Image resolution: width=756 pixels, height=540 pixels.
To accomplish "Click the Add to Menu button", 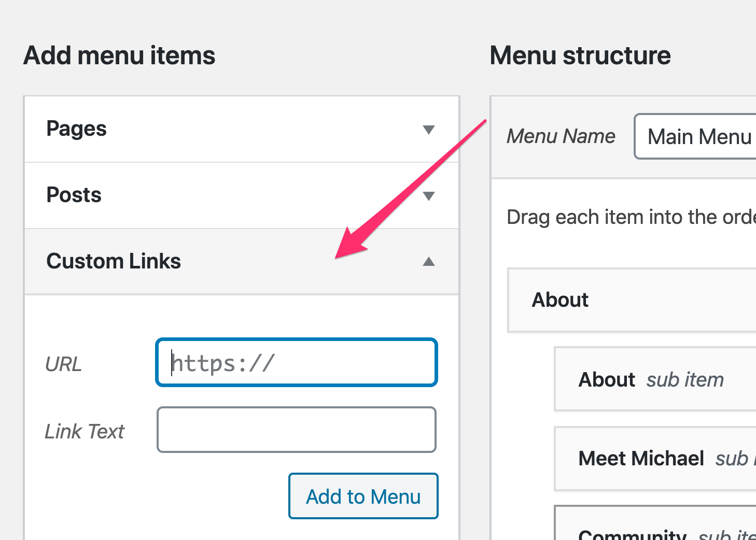I will (363, 496).
